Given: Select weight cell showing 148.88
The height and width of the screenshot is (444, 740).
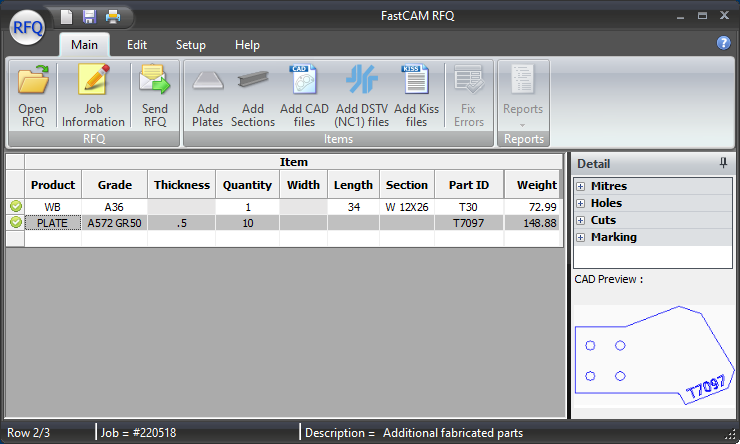Looking at the screenshot, I should click(532, 223).
